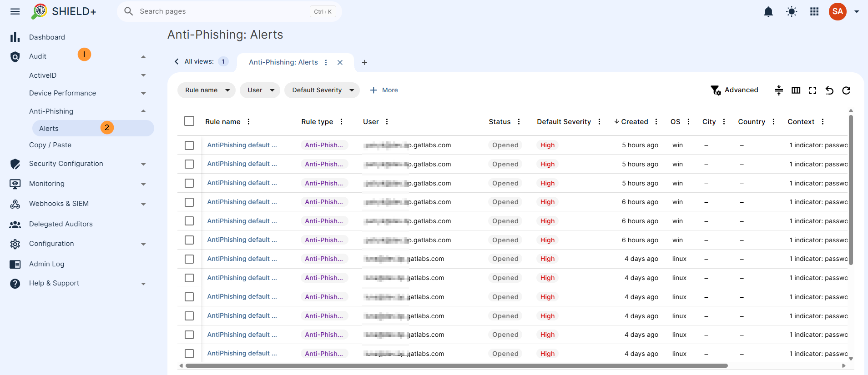Image resolution: width=868 pixels, height=375 pixels.
Task: Click the Help & Support question icon
Action: 15,284
